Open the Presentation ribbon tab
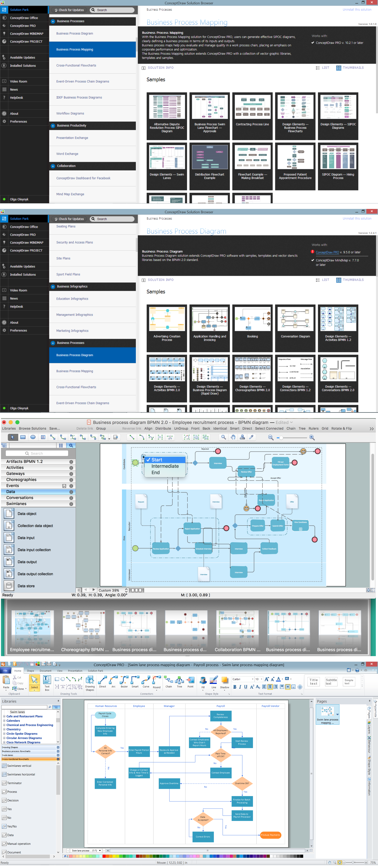378x868 pixels. tap(75, 670)
